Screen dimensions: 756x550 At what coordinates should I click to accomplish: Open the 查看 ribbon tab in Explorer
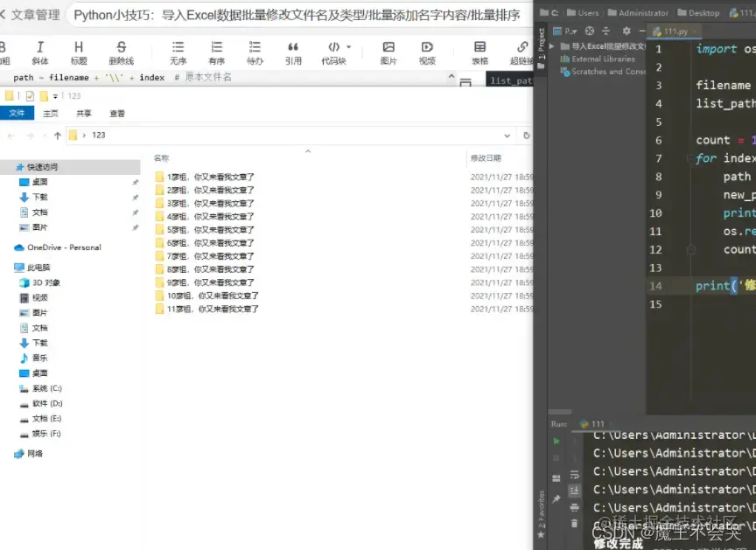point(117,113)
